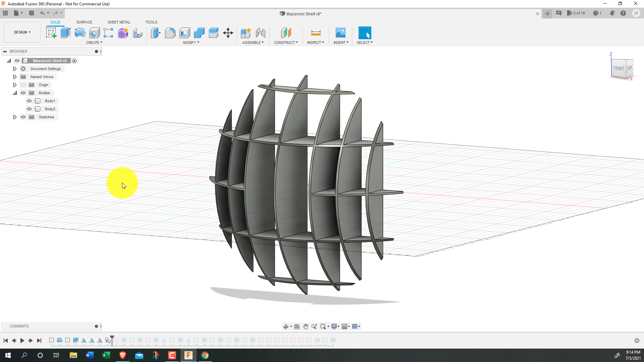Screen dimensions: 644x362
Task: Toggle visibility of Body2
Action: (x=29, y=109)
